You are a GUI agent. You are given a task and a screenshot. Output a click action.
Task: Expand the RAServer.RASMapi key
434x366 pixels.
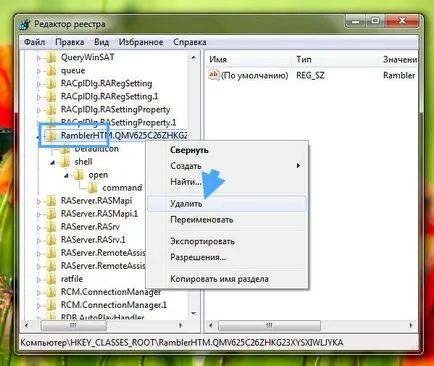(x=39, y=202)
